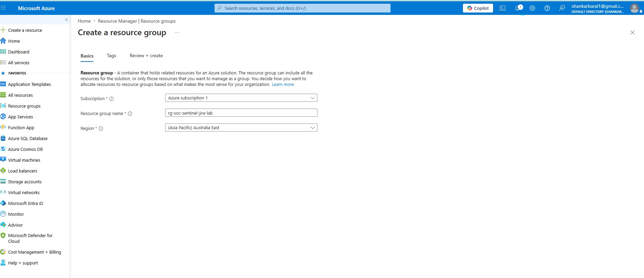Viewport: 644px width, 278px height.
Task: Show info tooltip for Subscription
Action: coord(111,99)
